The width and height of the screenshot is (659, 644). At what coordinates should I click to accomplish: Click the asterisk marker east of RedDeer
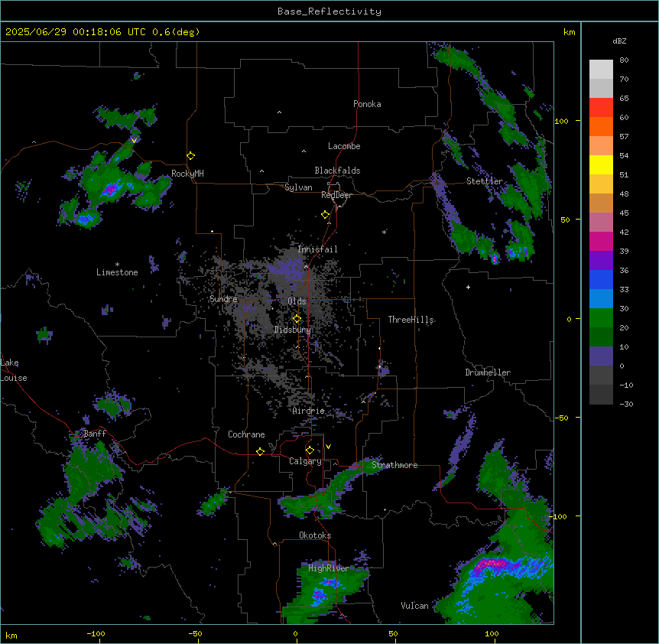pyautogui.click(x=384, y=232)
